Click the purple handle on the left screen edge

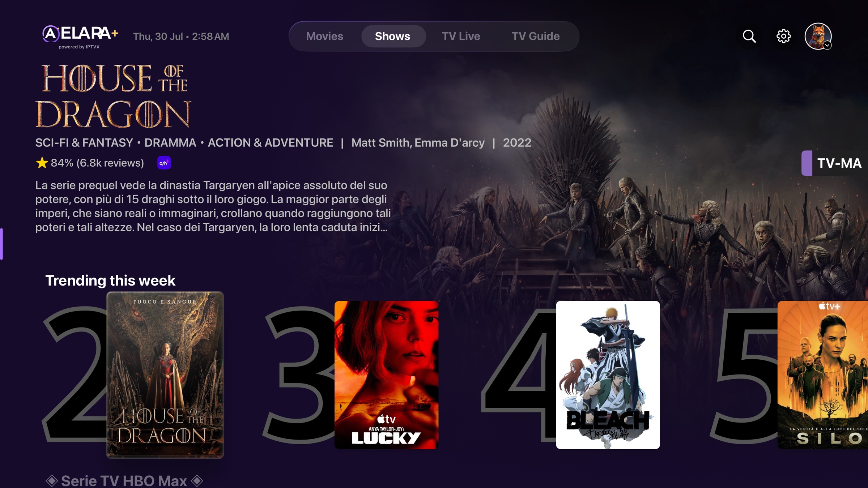pos(1,244)
